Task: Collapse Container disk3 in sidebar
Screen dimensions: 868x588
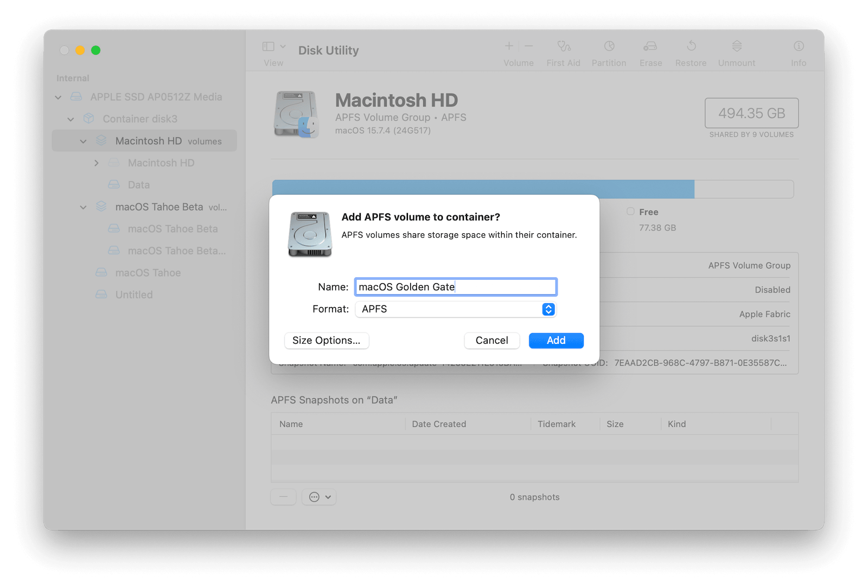Action: point(71,119)
